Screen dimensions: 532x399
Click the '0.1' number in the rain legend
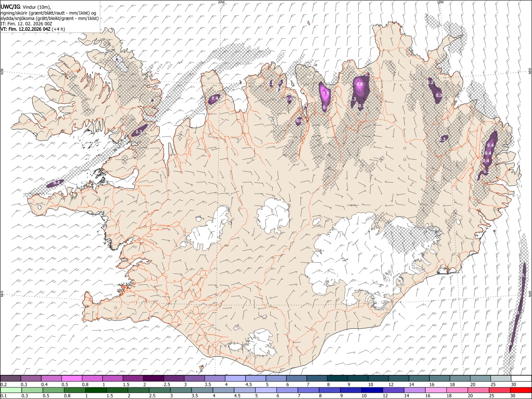pos(3,396)
